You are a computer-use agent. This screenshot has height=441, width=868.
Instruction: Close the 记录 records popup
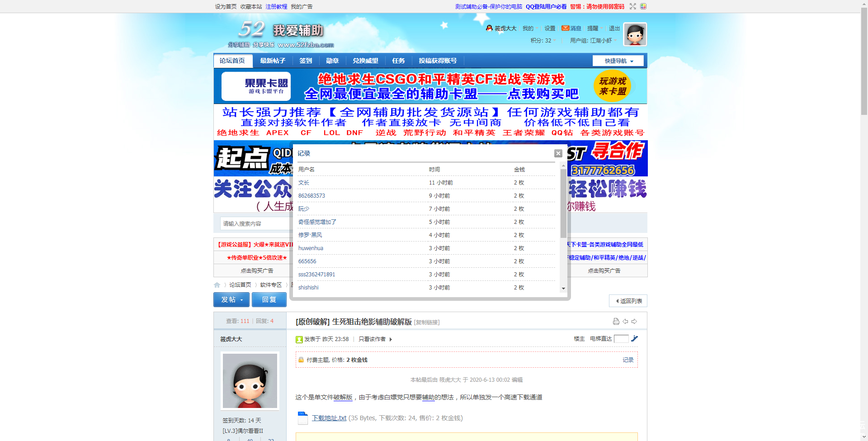point(558,153)
